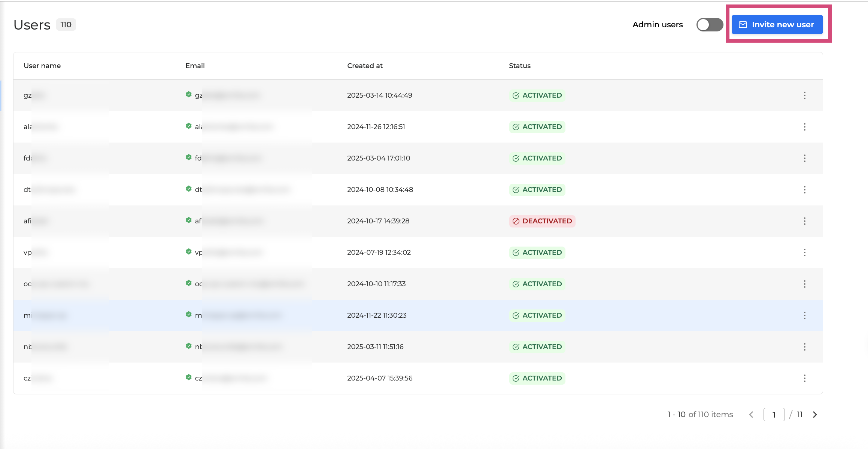Click the 110 users count badge
This screenshot has height=449, width=868.
(66, 25)
